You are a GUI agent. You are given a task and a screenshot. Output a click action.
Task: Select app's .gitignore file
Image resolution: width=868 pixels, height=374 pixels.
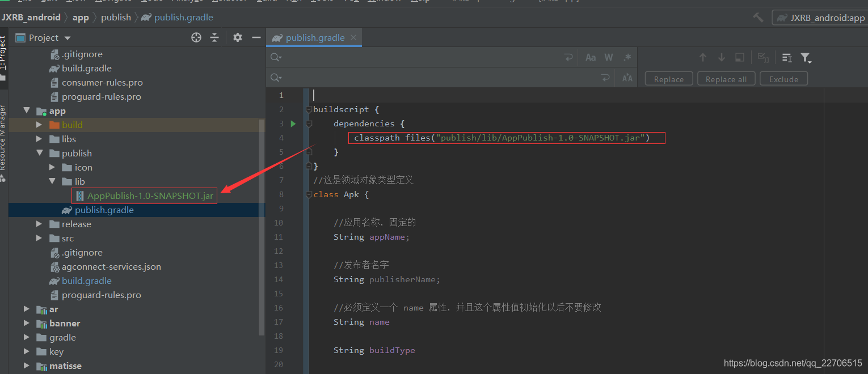click(x=82, y=252)
